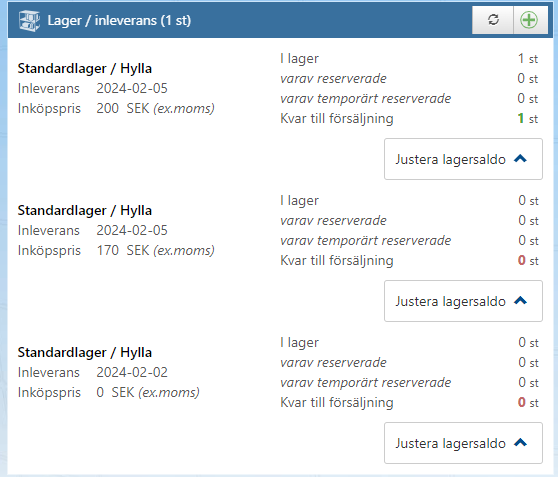Click chevron arrow on first Justera lagersaldo
This screenshot has width=558, height=477.
pos(520,158)
